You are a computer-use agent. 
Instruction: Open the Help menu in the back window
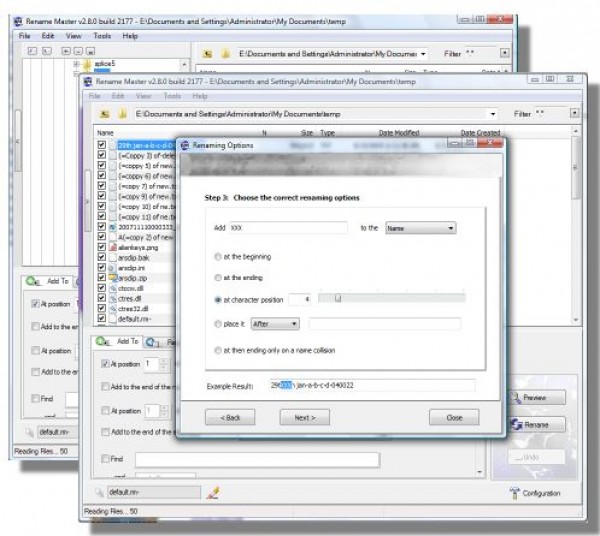(130, 36)
